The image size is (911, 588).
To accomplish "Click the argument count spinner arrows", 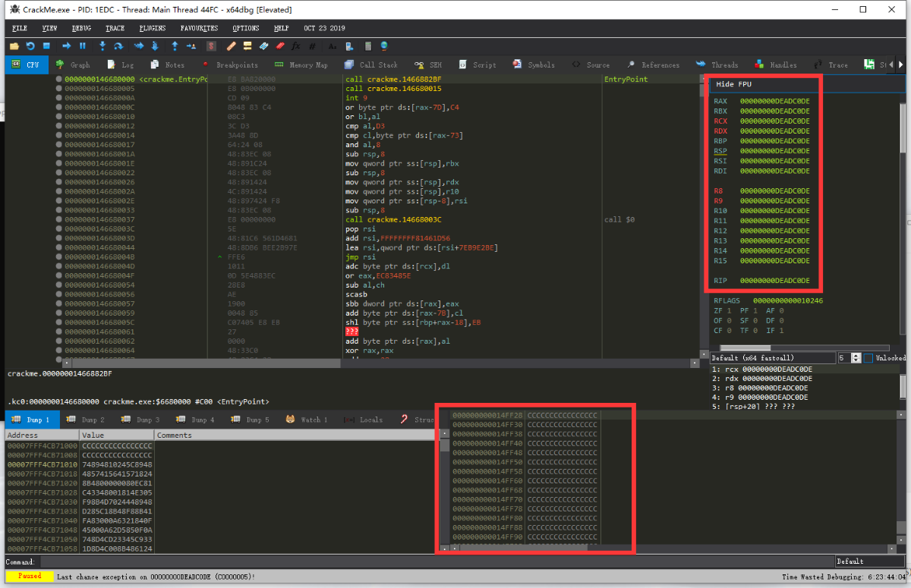I will coord(856,357).
